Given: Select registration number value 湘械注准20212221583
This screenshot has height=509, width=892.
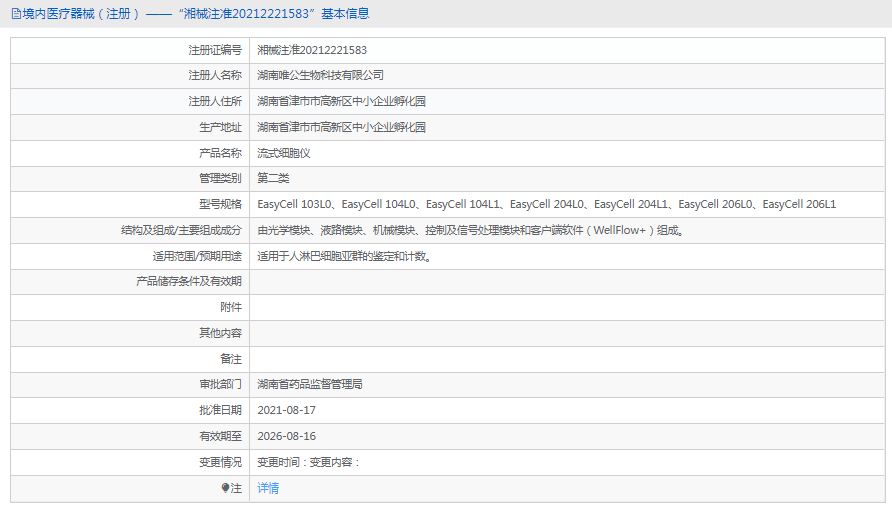Looking at the screenshot, I should (x=312, y=50).
